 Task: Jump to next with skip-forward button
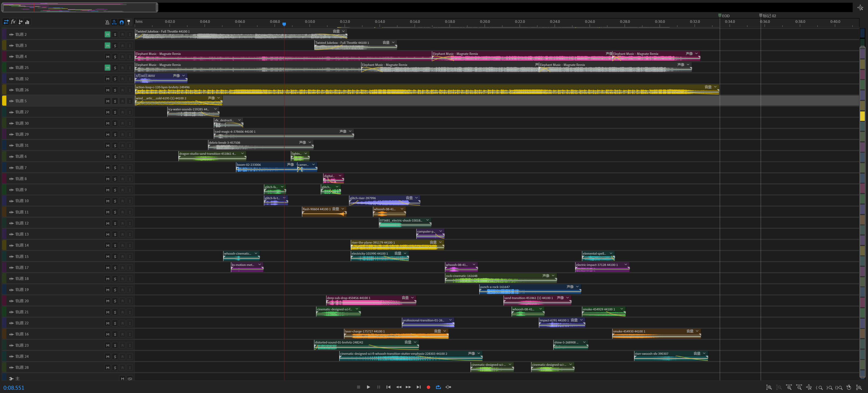(x=418, y=387)
